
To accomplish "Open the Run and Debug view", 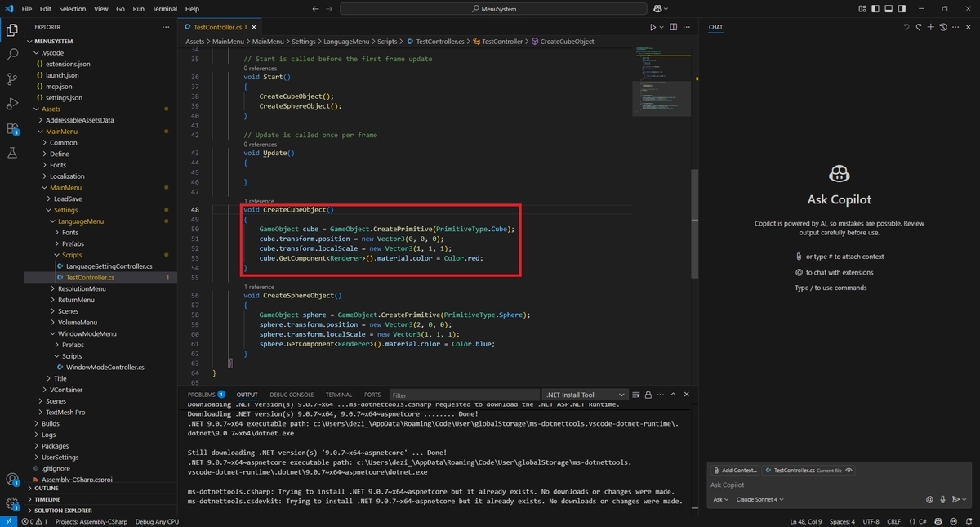I will coord(12,104).
